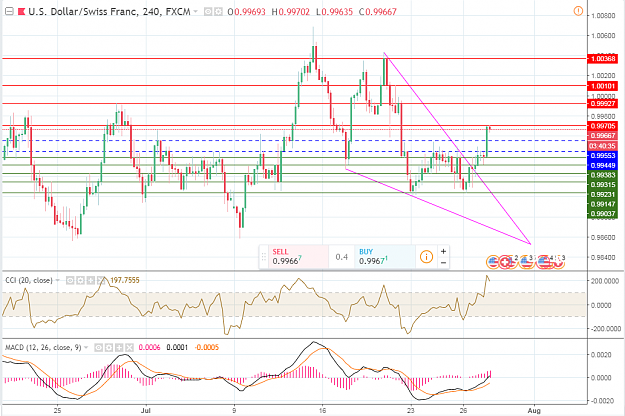Click the Swiss flag economic event icon
The height and width of the screenshot is (416, 625).
pyautogui.click(x=505, y=262)
